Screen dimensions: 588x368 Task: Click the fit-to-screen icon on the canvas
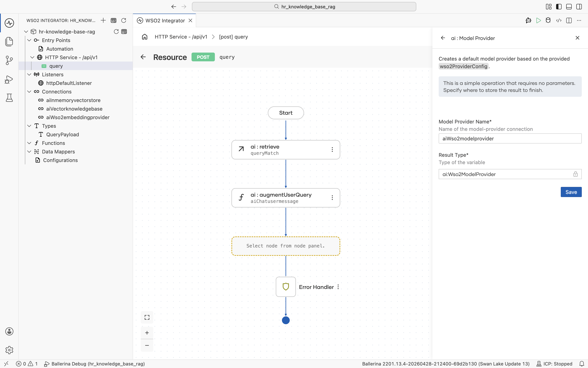[x=147, y=317]
